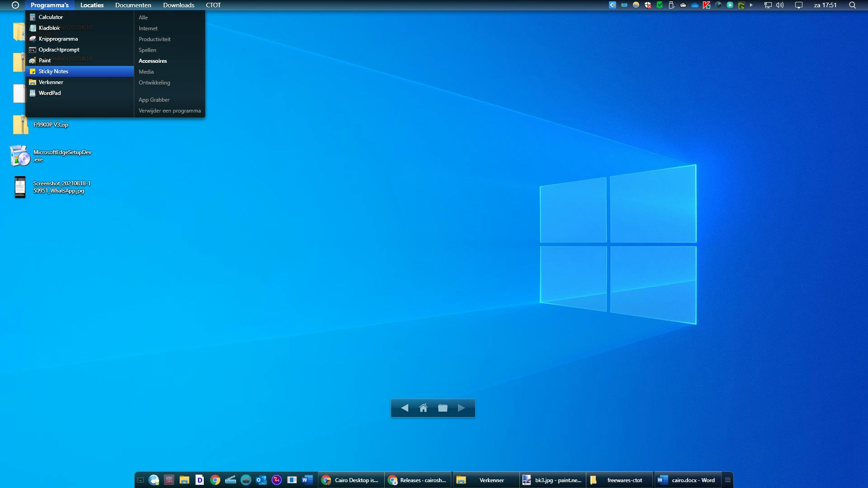This screenshot has width=868, height=488.
Task: Open the Downloads stack menu
Action: point(179,5)
